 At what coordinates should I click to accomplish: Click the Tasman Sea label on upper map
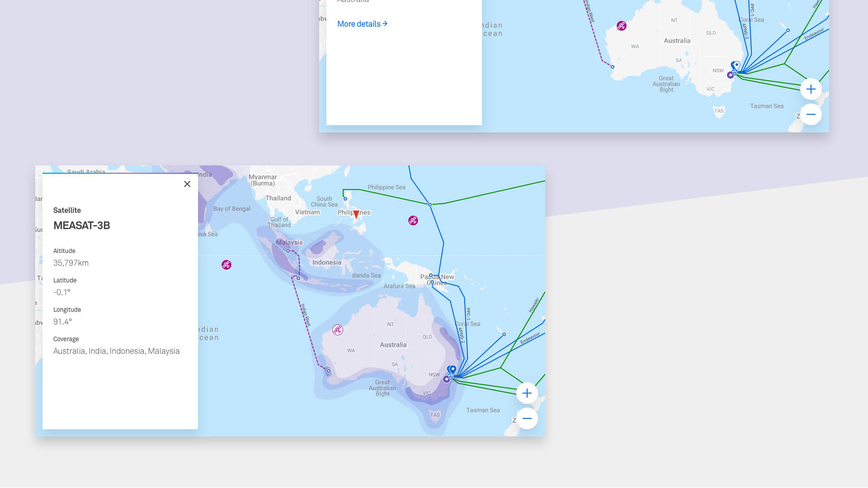[767, 106]
